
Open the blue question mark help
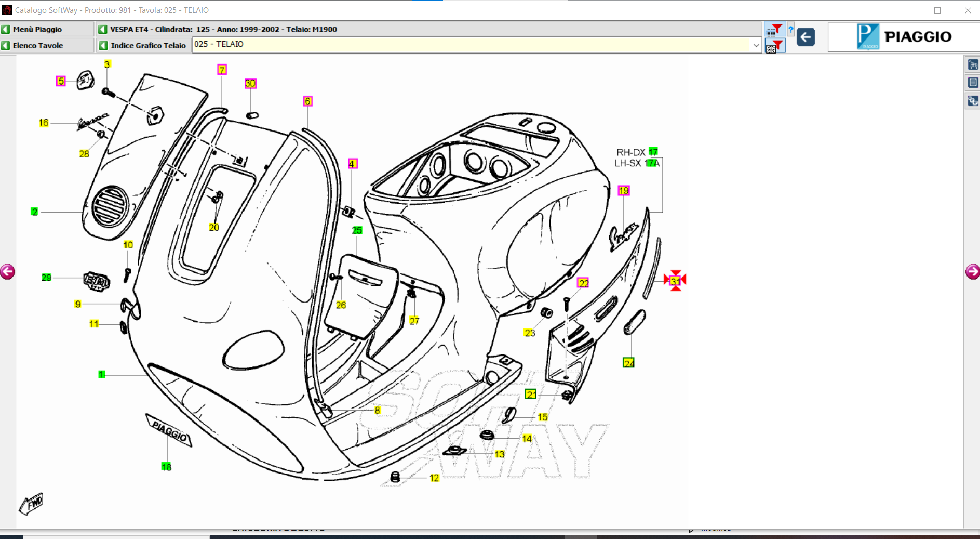click(790, 30)
